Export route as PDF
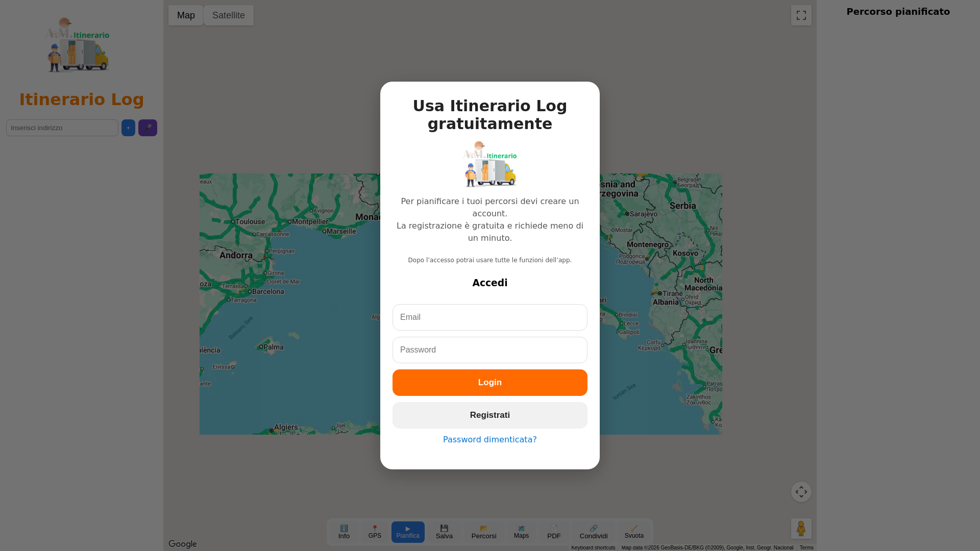 pos(554,532)
